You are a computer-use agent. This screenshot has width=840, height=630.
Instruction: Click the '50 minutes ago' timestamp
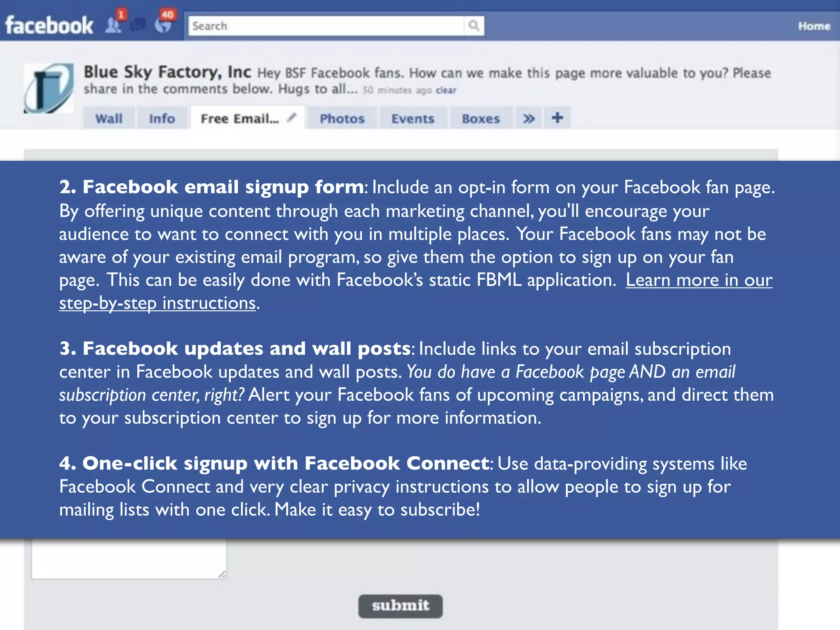pos(397,90)
